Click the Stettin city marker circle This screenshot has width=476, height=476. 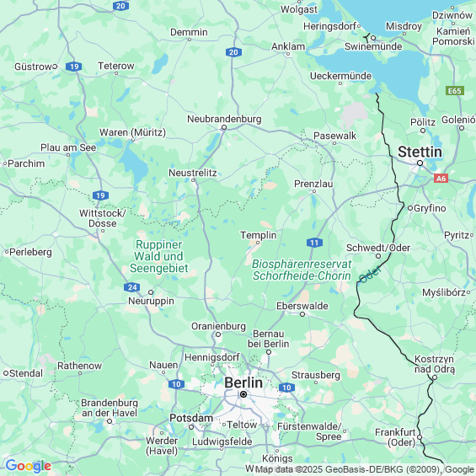[420, 163]
